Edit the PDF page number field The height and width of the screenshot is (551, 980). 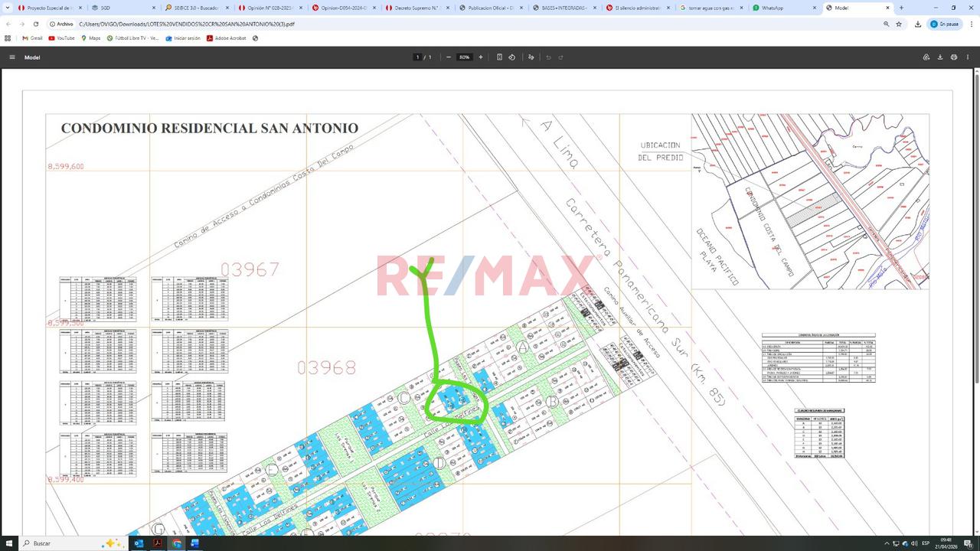(x=417, y=57)
